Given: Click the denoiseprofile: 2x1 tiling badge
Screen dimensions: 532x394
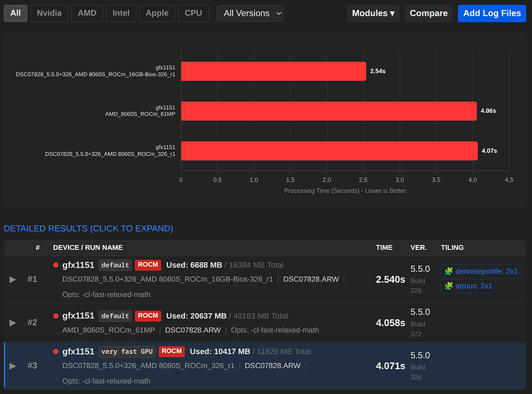Looking at the screenshot, I should (x=481, y=271).
